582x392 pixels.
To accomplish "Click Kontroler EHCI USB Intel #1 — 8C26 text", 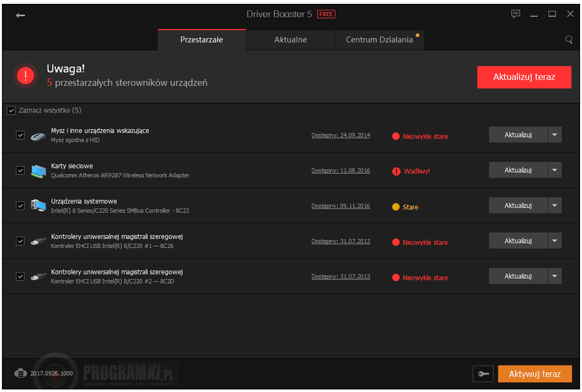I will pos(112,245).
